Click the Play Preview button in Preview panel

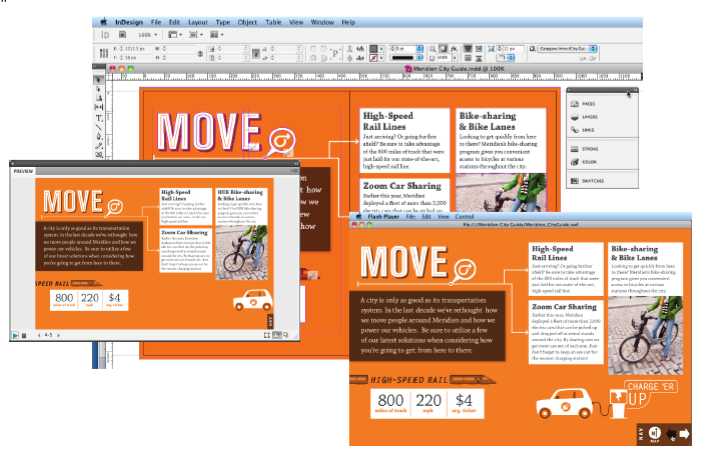(x=15, y=335)
